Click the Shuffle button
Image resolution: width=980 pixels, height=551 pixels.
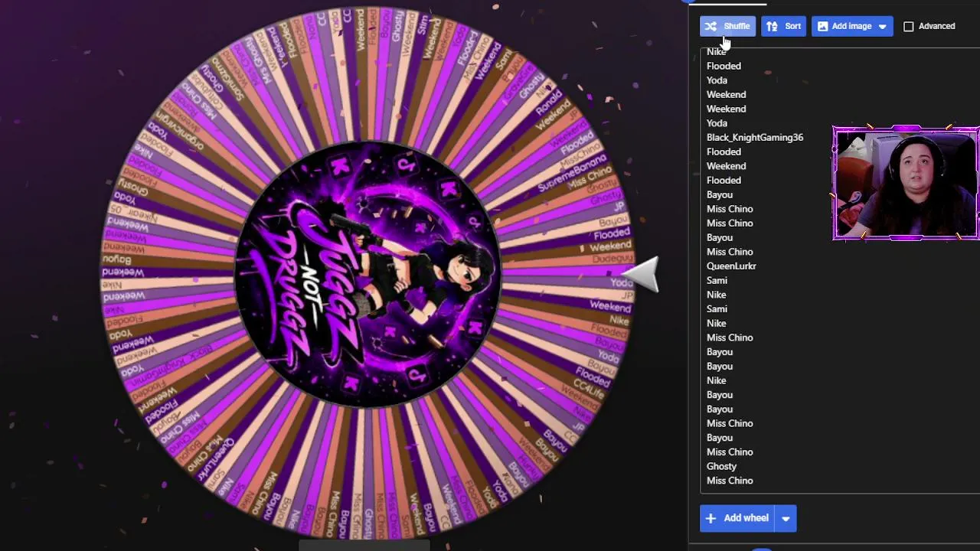pyautogui.click(x=727, y=26)
